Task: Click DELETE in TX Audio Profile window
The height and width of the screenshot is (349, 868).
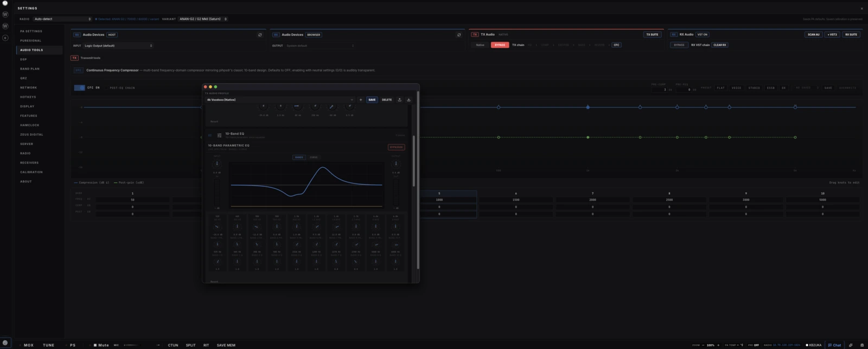Action: pyautogui.click(x=387, y=100)
